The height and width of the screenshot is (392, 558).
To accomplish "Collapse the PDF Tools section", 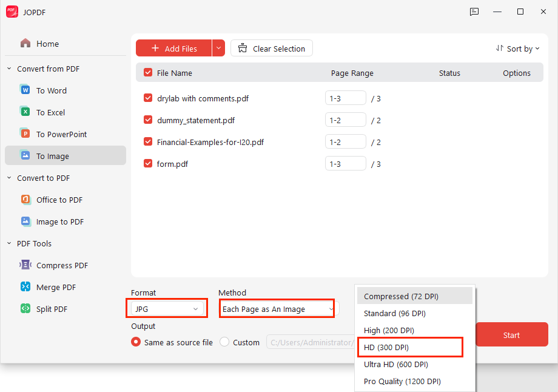I will tap(9, 243).
